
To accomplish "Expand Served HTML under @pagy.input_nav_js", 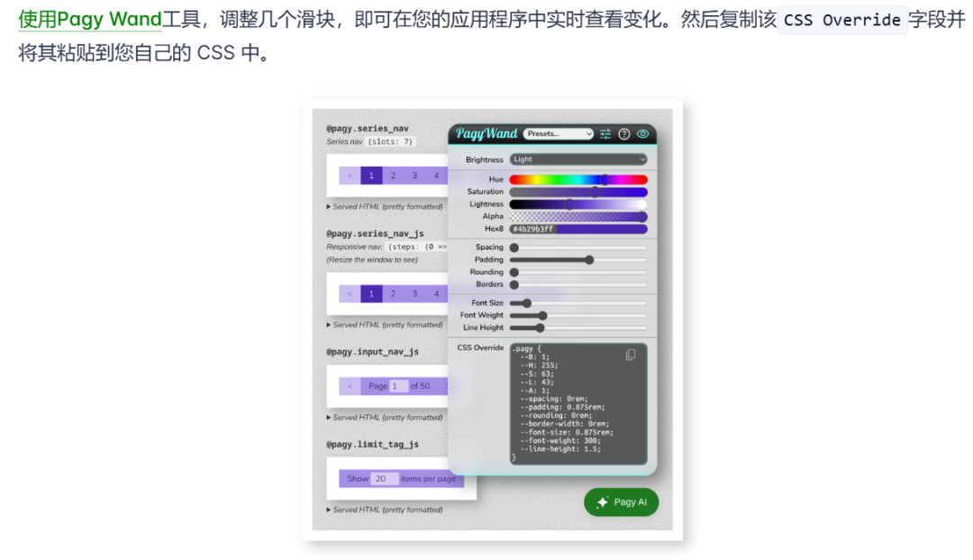I will coord(385,418).
